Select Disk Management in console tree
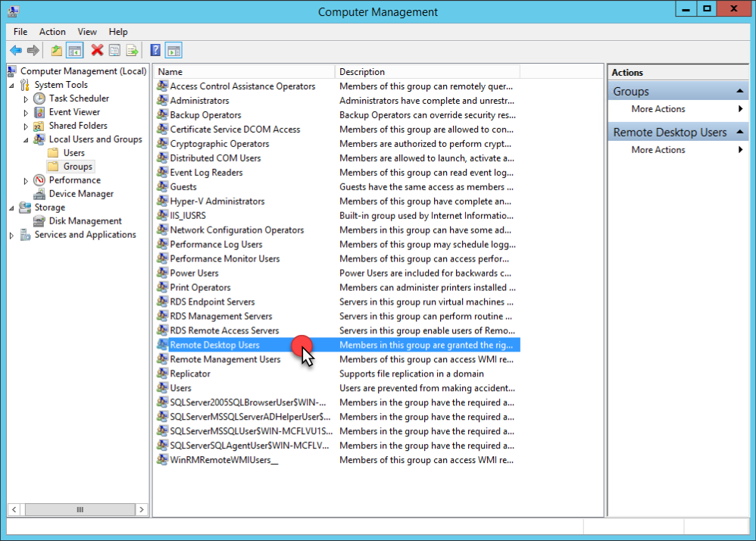 pyautogui.click(x=85, y=221)
